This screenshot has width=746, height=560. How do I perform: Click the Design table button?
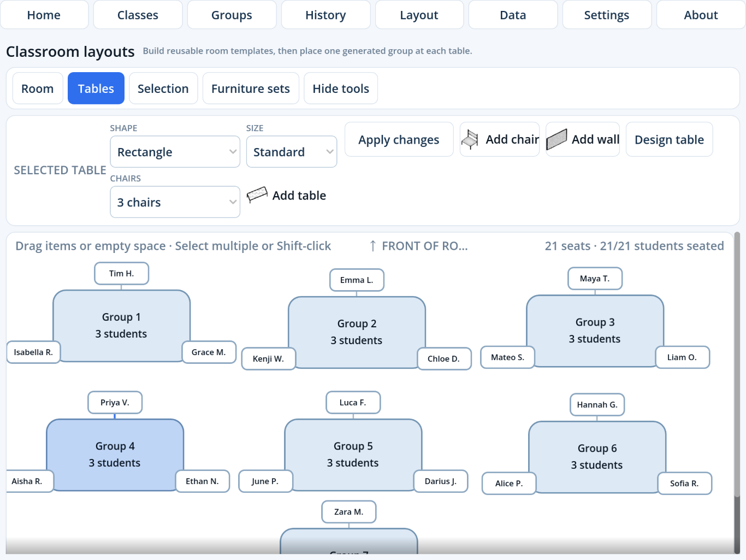coord(669,140)
